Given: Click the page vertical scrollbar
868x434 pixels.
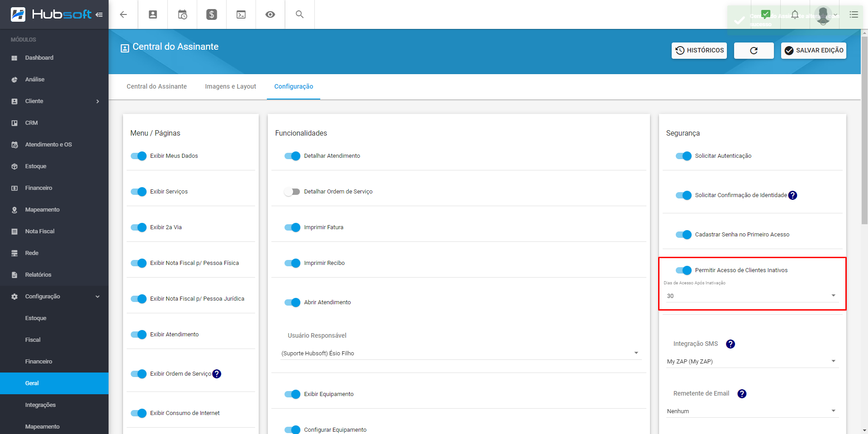Looking at the screenshot, I should (x=864, y=130).
